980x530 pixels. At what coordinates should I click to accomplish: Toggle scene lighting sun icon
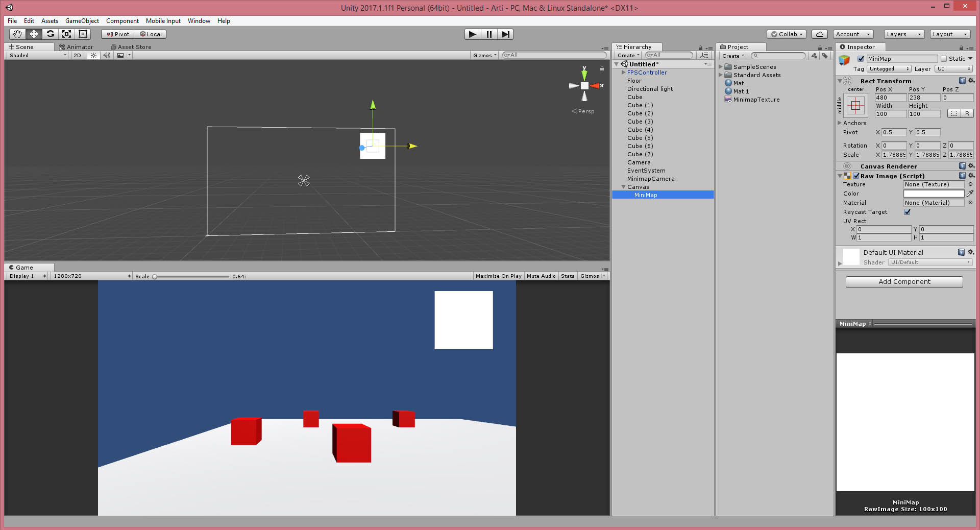(x=93, y=55)
